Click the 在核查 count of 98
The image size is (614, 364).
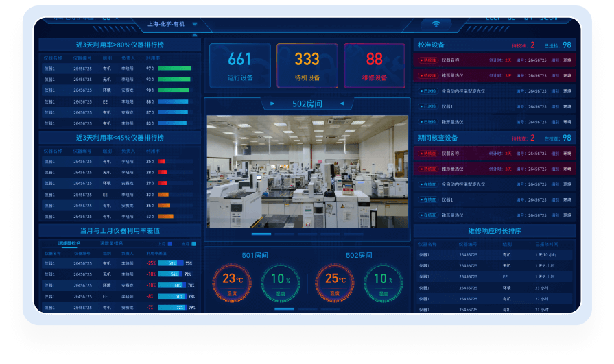[567, 138]
